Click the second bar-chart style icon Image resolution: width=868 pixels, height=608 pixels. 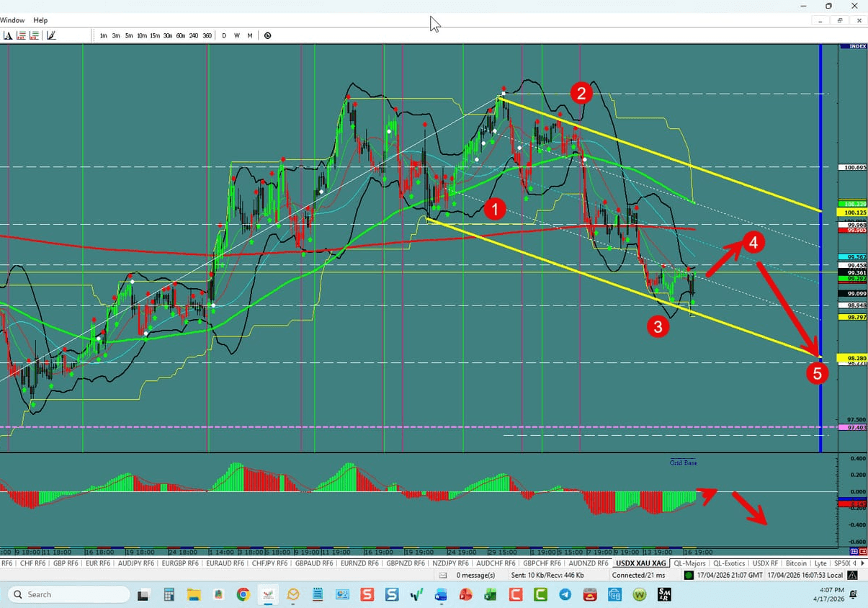click(x=34, y=35)
